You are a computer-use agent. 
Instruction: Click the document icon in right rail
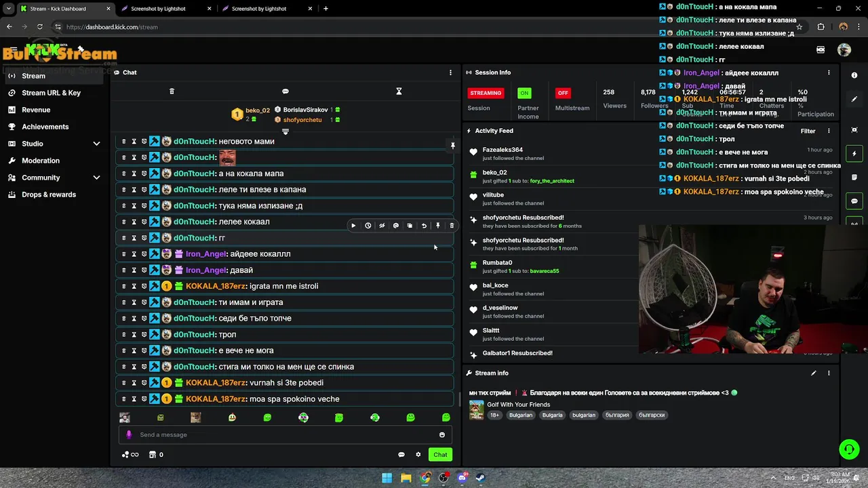pos(854,178)
